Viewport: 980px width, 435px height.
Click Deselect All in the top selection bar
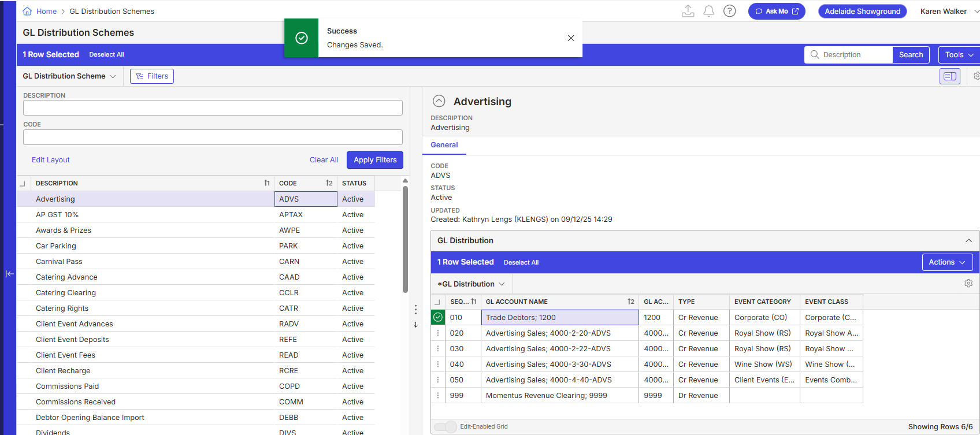106,55
